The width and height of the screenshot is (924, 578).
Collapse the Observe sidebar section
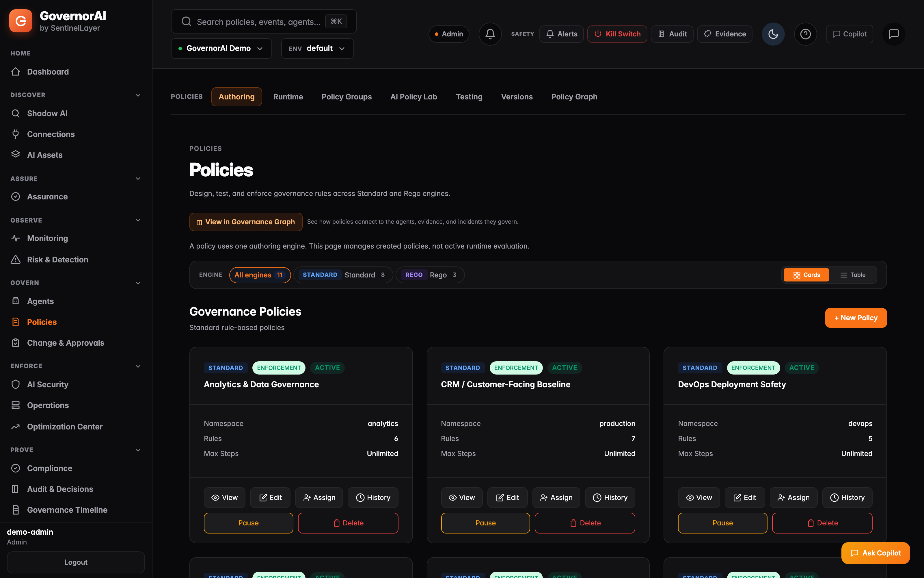(x=138, y=220)
